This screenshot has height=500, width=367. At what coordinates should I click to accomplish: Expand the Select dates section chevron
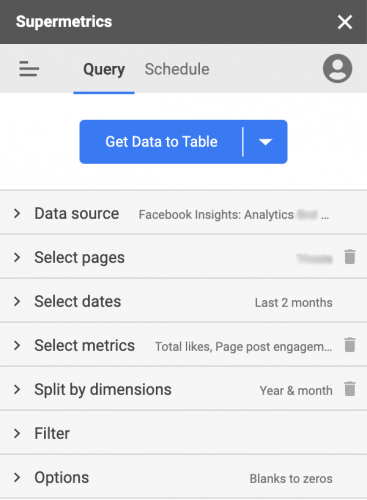pos(17,301)
